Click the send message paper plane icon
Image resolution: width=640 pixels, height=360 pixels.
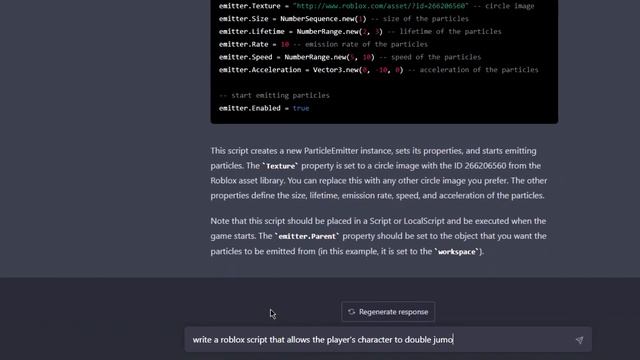click(x=579, y=340)
